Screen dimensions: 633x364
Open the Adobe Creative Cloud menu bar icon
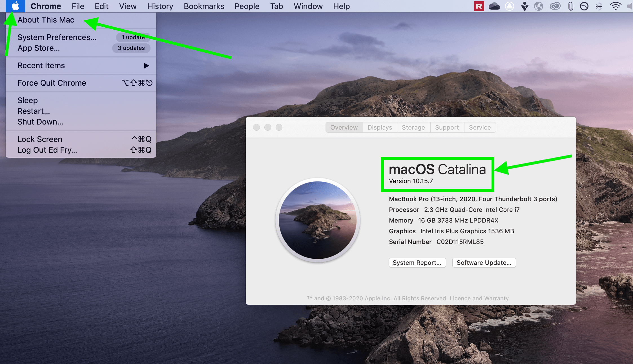coord(555,6)
